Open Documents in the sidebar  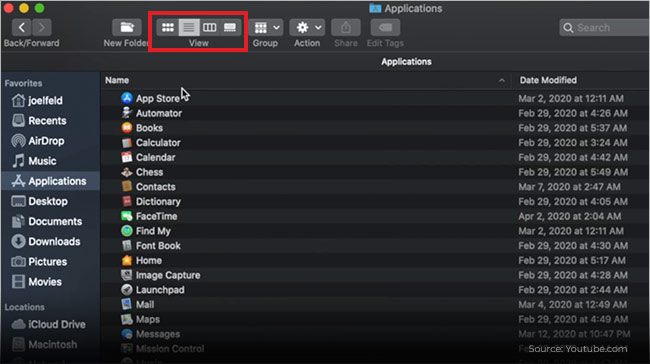(47, 221)
